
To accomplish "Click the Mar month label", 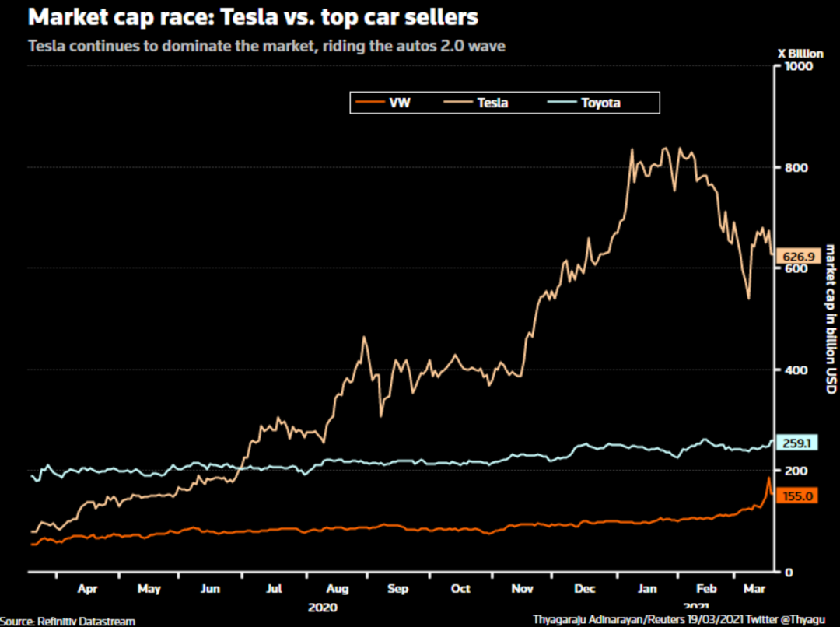I will coord(754,588).
